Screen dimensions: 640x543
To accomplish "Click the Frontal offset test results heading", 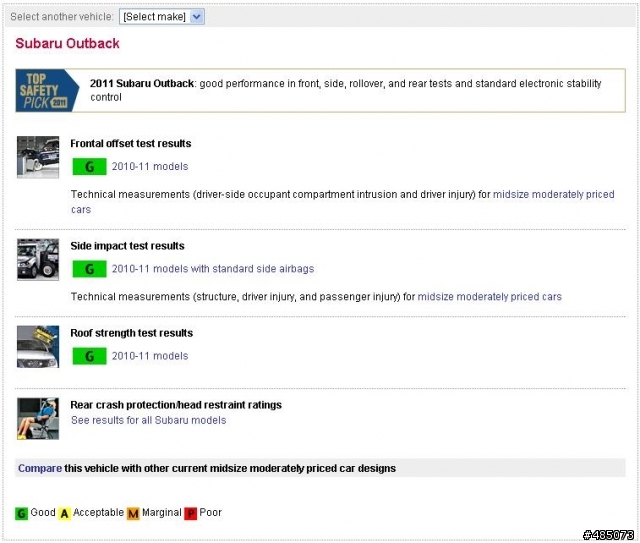I will pyautogui.click(x=131, y=144).
